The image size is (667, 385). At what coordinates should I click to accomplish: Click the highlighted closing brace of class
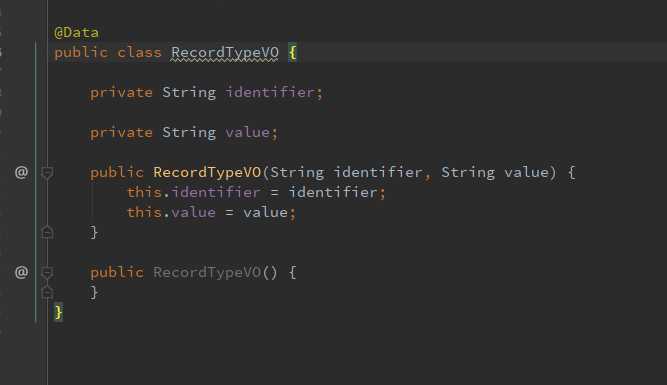pos(59,312)
